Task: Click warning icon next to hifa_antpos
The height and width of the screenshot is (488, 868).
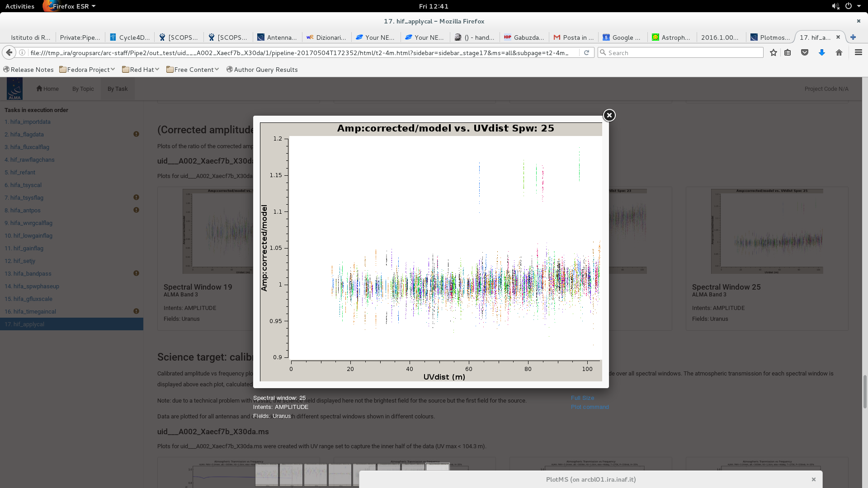Action: [x=136, y=210]
